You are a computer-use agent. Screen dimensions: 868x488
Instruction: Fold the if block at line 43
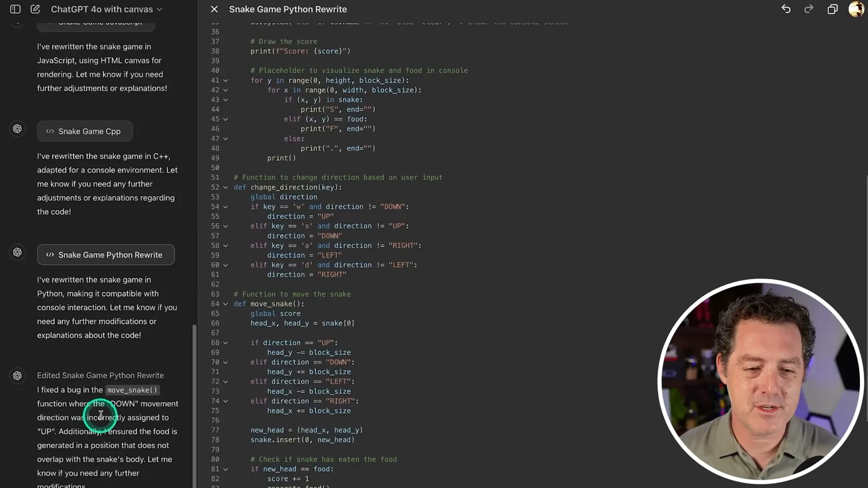click(x=226, y=100)
